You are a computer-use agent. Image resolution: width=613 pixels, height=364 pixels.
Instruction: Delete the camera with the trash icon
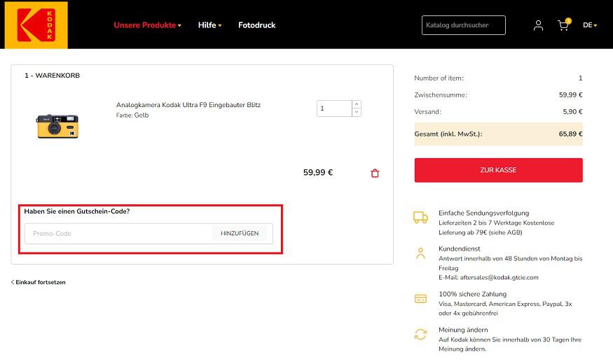375,173
